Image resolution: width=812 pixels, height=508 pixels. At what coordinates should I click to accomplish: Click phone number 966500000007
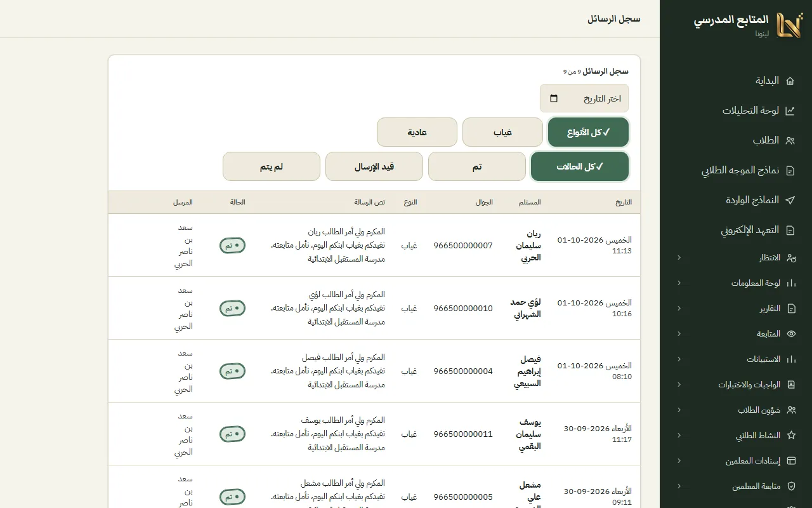point(463,246)
